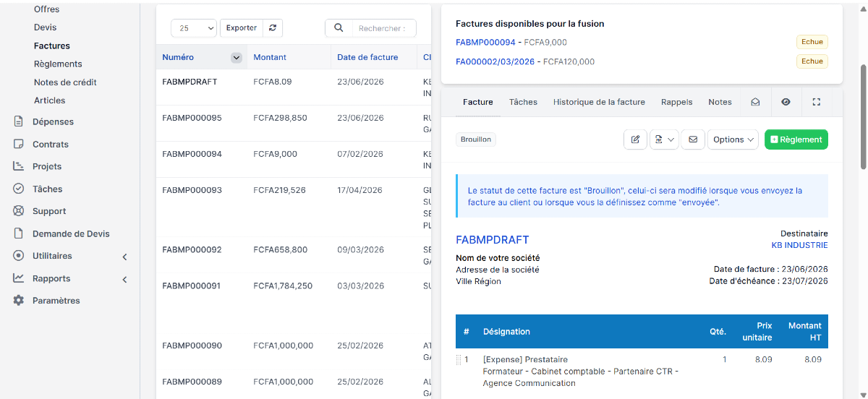
Task: Click the Rechercher search field
Action: [x=383, y=28]
